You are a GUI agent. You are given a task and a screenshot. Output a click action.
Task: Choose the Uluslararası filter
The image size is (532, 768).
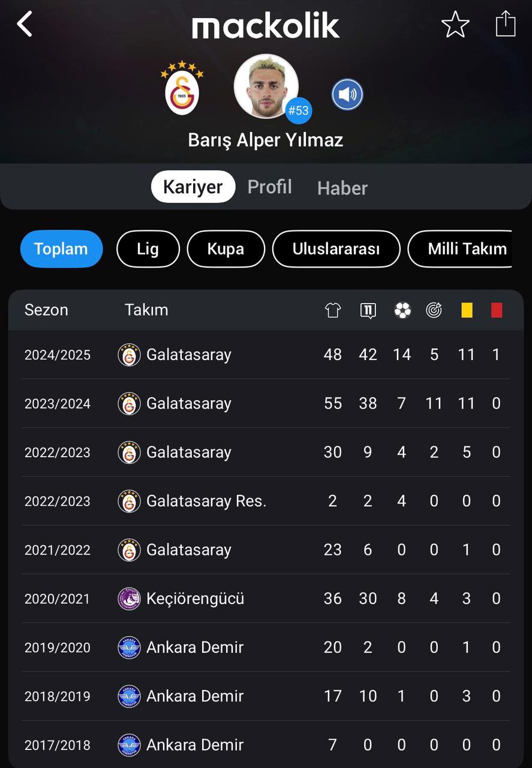coord(336,248)
